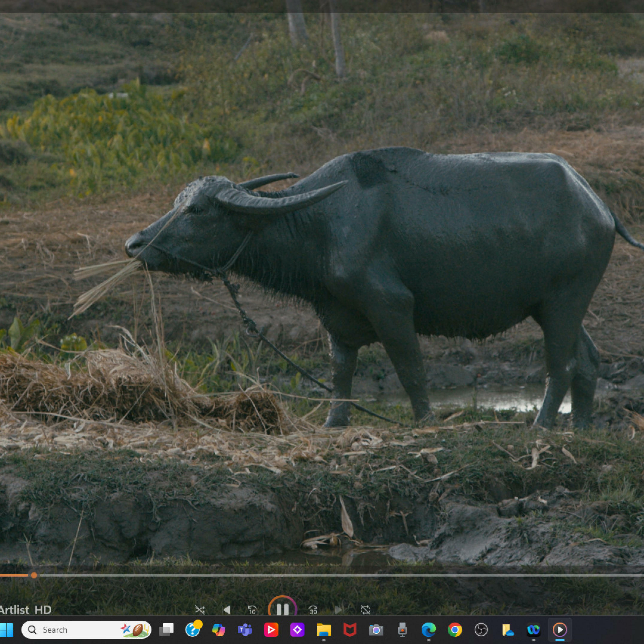Go to next track
Viewport: 644px width, 644px height.
point(339,610)
